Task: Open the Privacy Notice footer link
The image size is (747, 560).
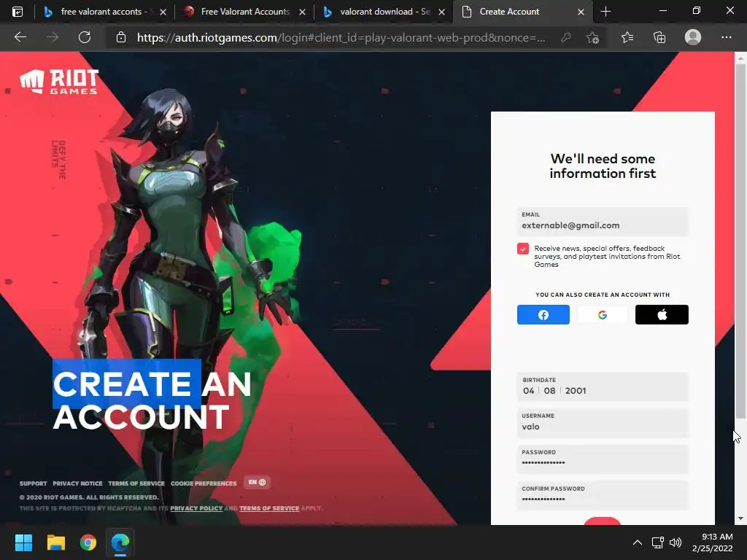Action: click(x=77, y=483)
